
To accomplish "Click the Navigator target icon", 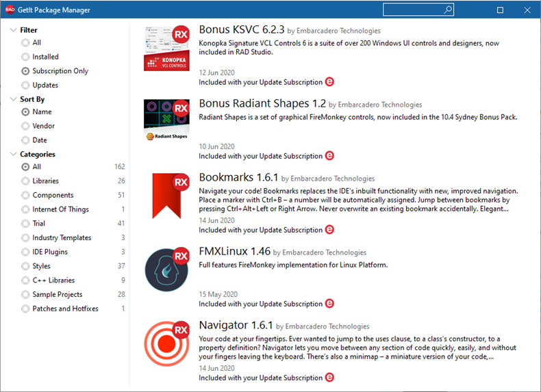I will pos(166,343).
